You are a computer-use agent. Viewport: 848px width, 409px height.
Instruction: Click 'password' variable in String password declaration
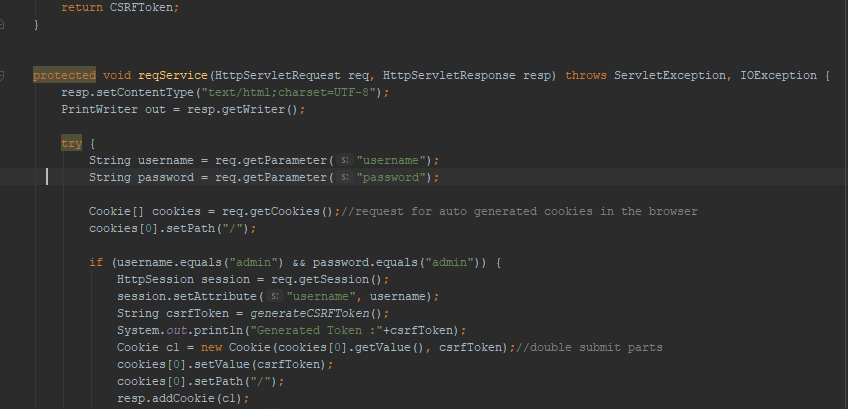(165, 177)
